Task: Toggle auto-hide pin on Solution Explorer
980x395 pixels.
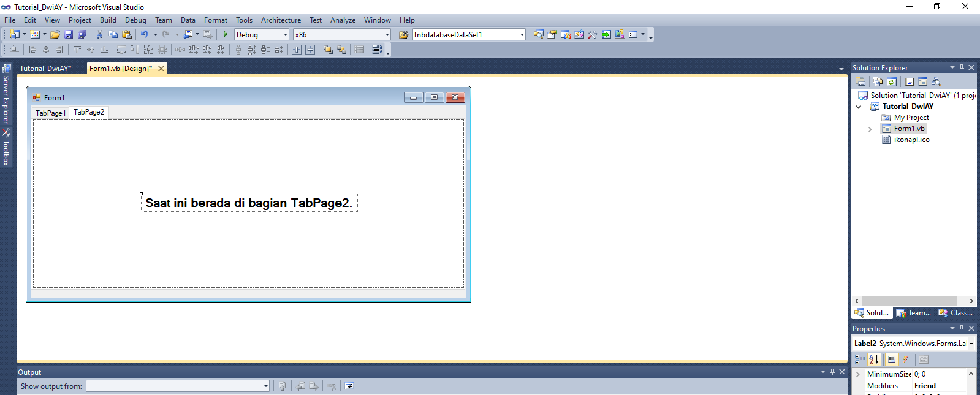Action: tap(962, 67)
